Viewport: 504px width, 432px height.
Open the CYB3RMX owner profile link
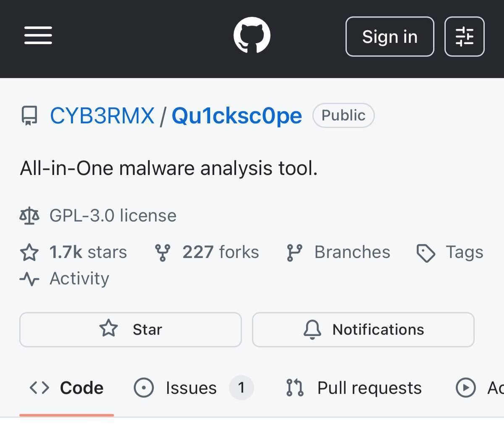[x=102, y=115]
